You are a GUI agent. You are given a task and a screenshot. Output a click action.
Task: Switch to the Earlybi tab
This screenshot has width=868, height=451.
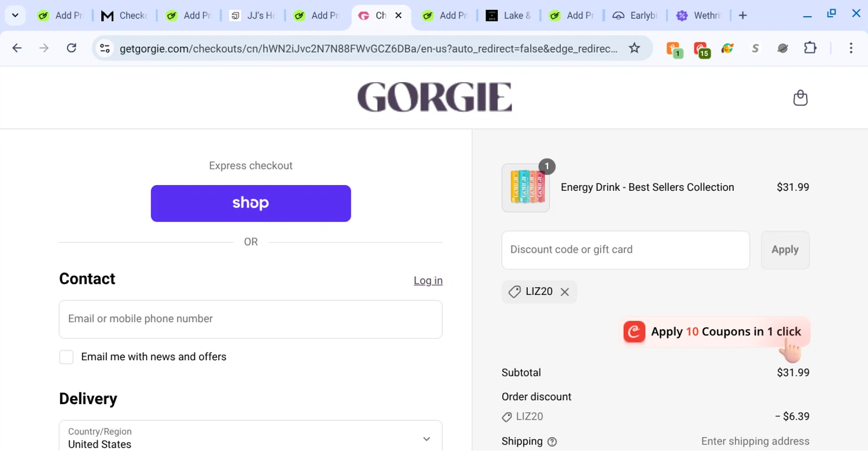[635, 16]
